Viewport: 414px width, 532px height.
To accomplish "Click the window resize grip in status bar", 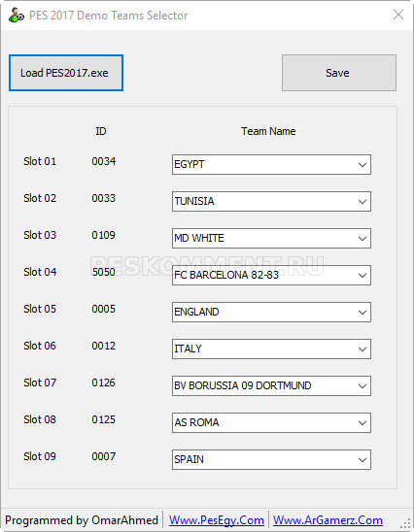I will tap(406, 523).
